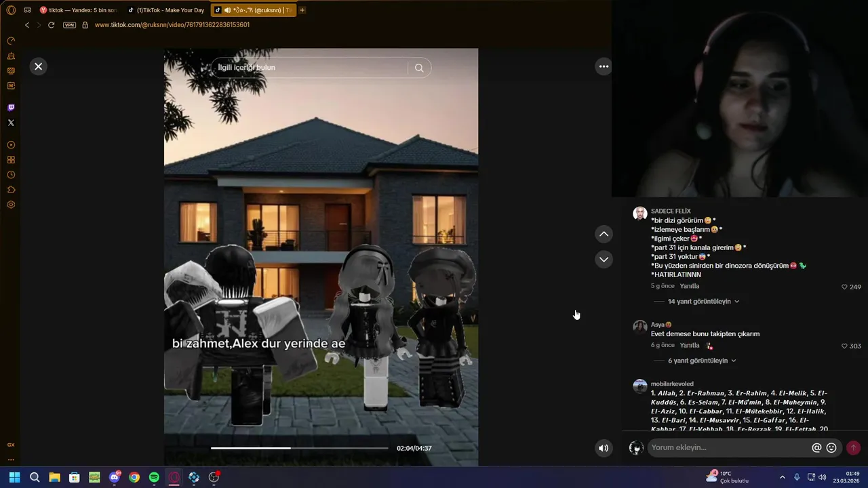Screen dimensions: 868x488
Task: Open Discord from taskbar
Action: click(115, 477)
